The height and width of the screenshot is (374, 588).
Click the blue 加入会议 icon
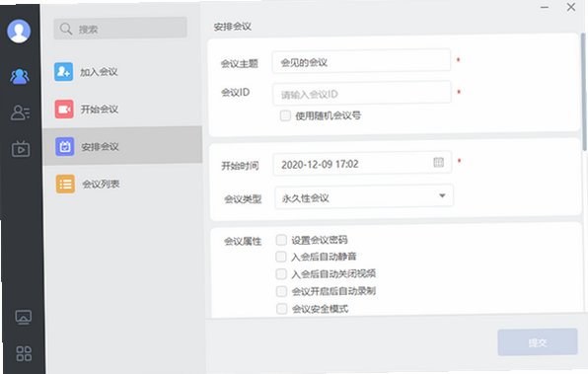(64, 72)
